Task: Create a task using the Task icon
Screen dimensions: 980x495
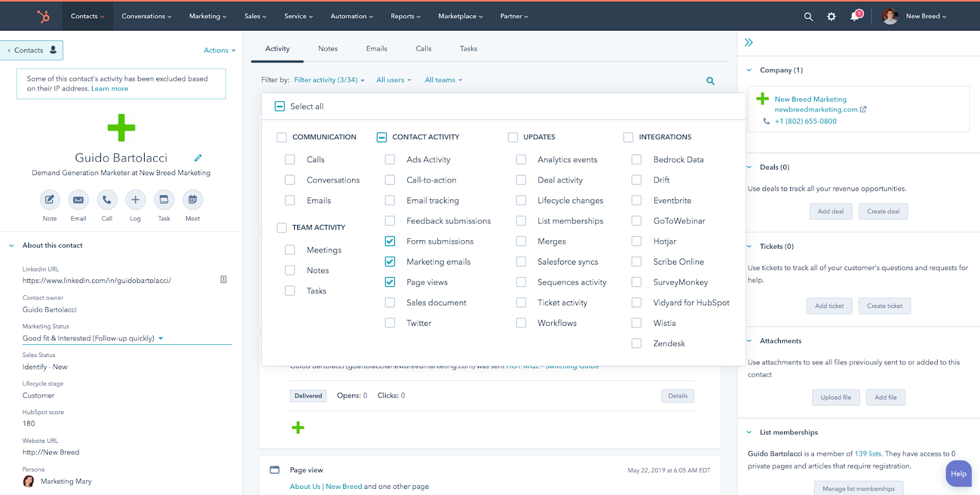Action: click(164, 200)
